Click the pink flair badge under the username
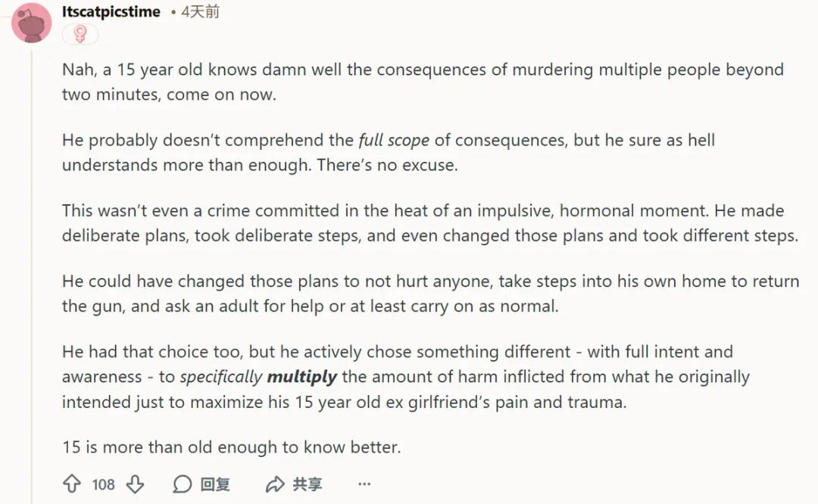Viewport: 818px width, 504px height. point(80,34)
